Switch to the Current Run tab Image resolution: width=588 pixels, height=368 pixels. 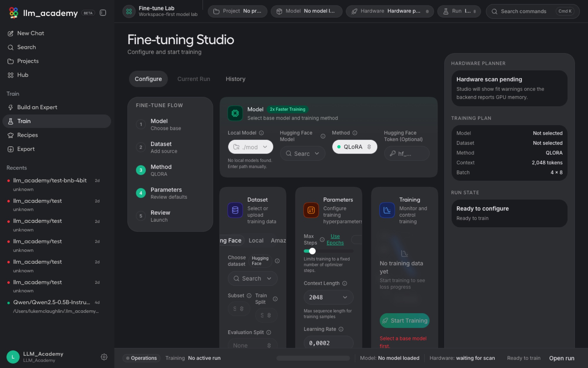[194, 79]
